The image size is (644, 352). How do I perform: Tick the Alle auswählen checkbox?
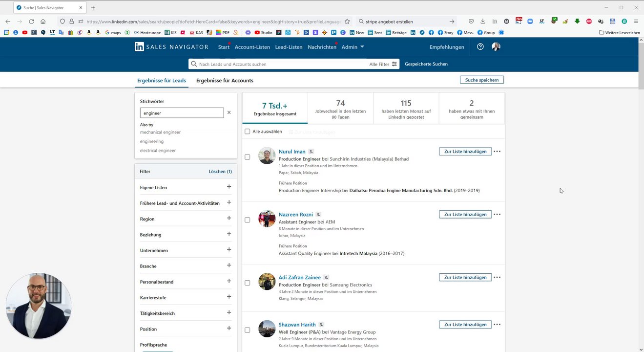[x=248, y=132]
